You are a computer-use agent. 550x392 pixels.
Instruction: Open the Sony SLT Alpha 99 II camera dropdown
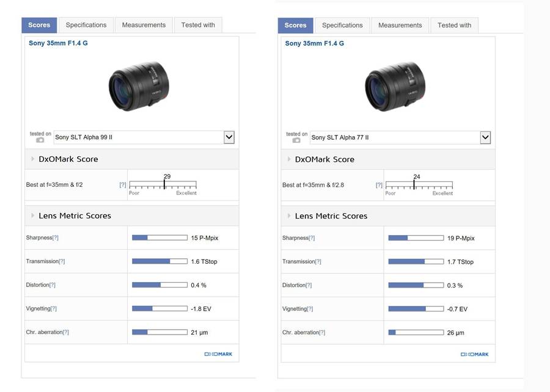pos(229,137)
